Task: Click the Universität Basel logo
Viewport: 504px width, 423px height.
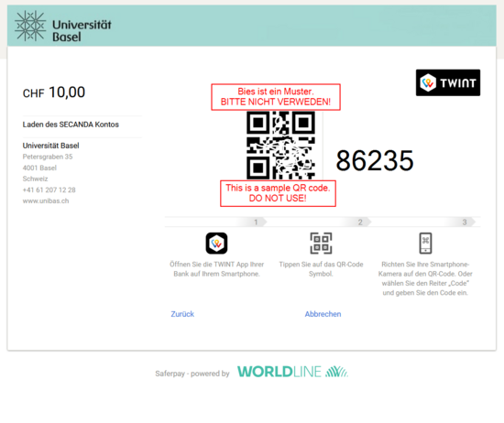Action: 63,27
